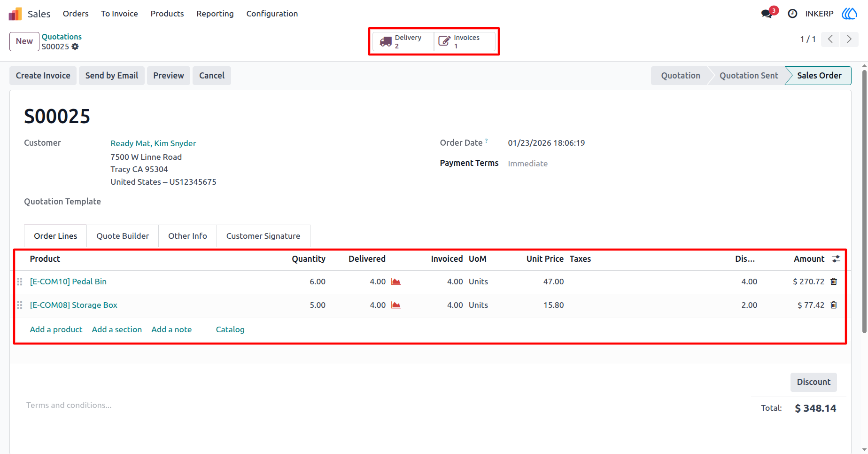The width and height of the screenshot is (868, 454).
Task: Click the Terms and conditions input field
Action: click(69, 405)
